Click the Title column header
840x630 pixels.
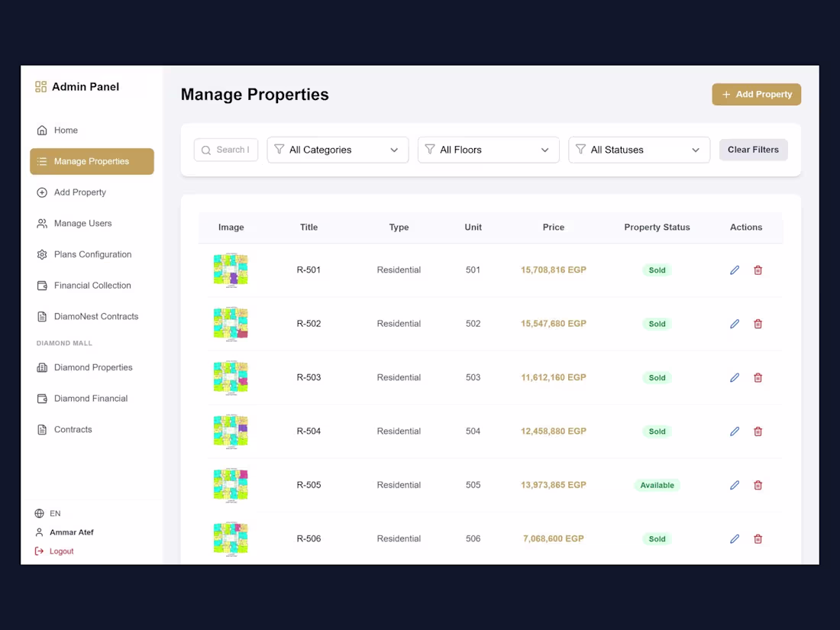tap(309, 227)
